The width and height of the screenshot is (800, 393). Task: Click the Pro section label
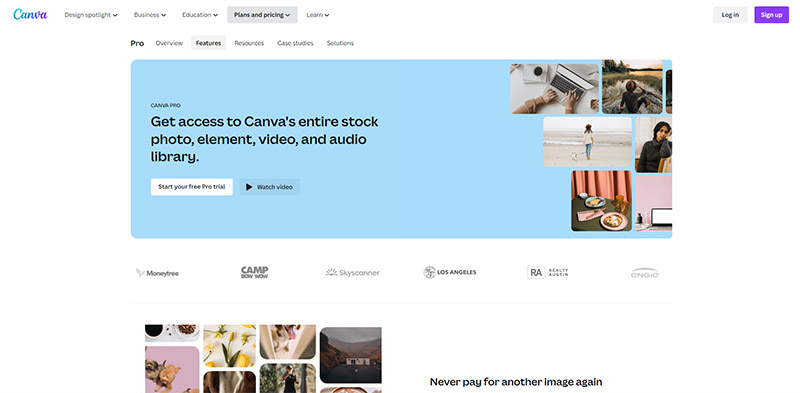137,43
